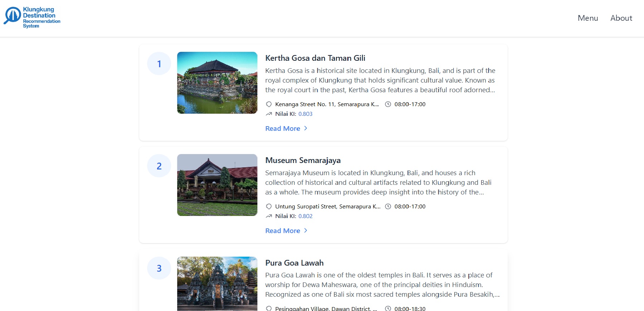This screenshot has height=311, width=644.
Task: Click the rank 2 number badge
Action: pyautogui.click(x=159, y=166)
